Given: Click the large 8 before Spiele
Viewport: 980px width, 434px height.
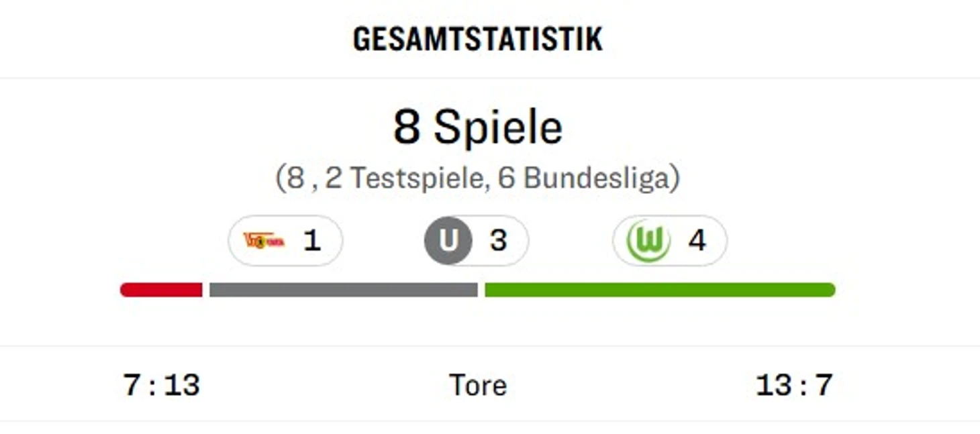Looking at the screenshot, I should click(407, 127).
